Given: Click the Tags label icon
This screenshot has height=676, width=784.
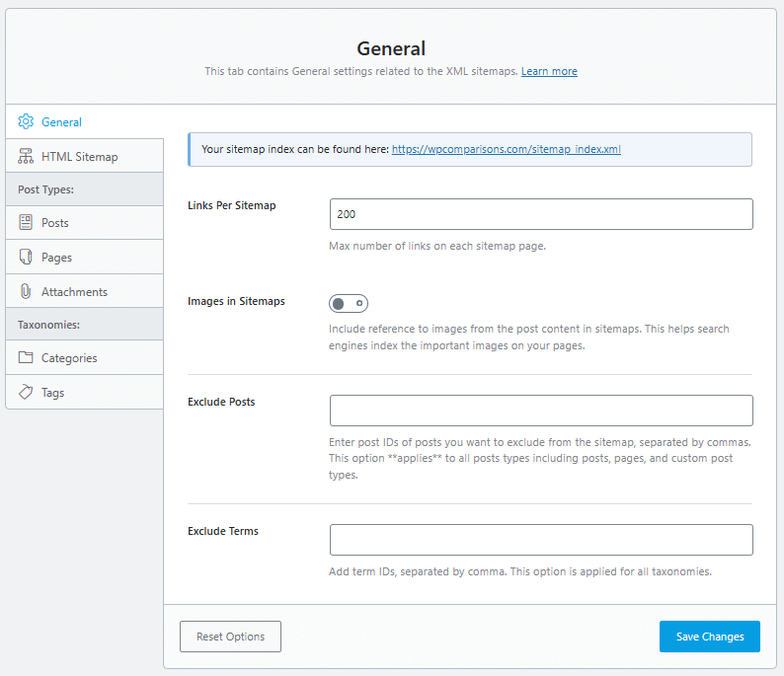Looking at the screenshot, I should click(x=26, y=392).
